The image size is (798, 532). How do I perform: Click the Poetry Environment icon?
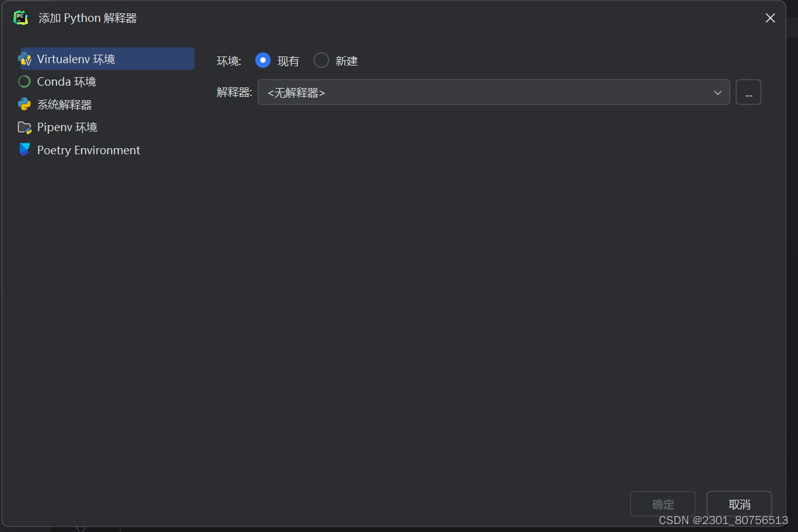coord(24,150)
